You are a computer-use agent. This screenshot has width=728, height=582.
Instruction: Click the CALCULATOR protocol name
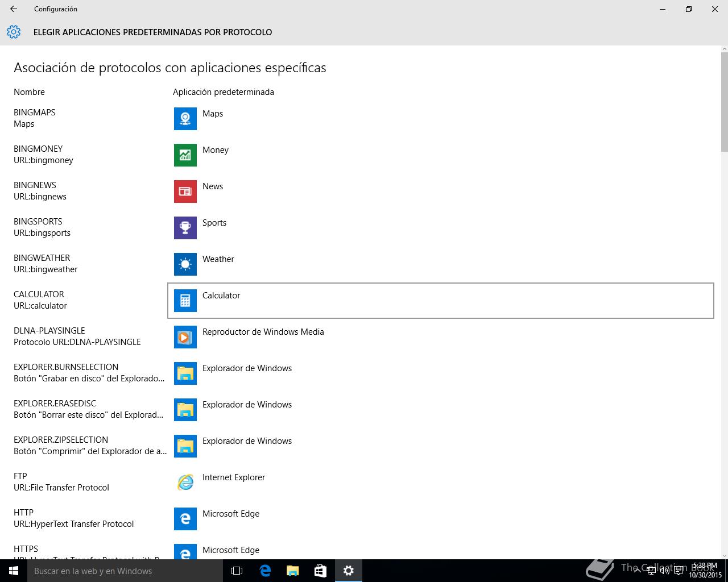(x=39, y=294)
